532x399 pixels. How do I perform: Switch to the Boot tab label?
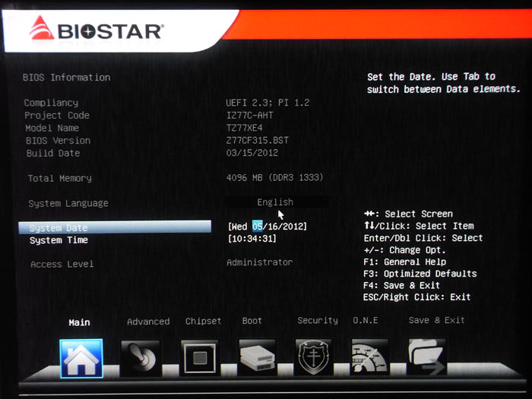click(x=252, y=321)
